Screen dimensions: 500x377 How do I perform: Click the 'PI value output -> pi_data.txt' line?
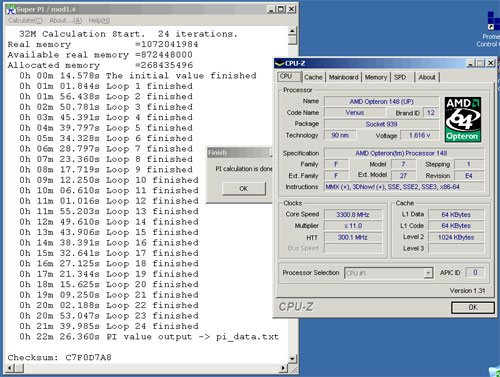point(149,337)
